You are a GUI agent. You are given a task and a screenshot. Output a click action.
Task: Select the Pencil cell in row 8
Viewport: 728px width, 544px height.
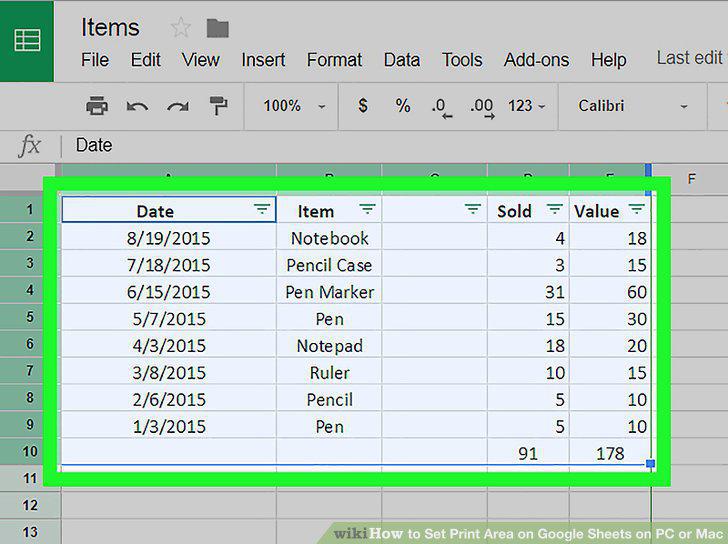click(329, 400)
